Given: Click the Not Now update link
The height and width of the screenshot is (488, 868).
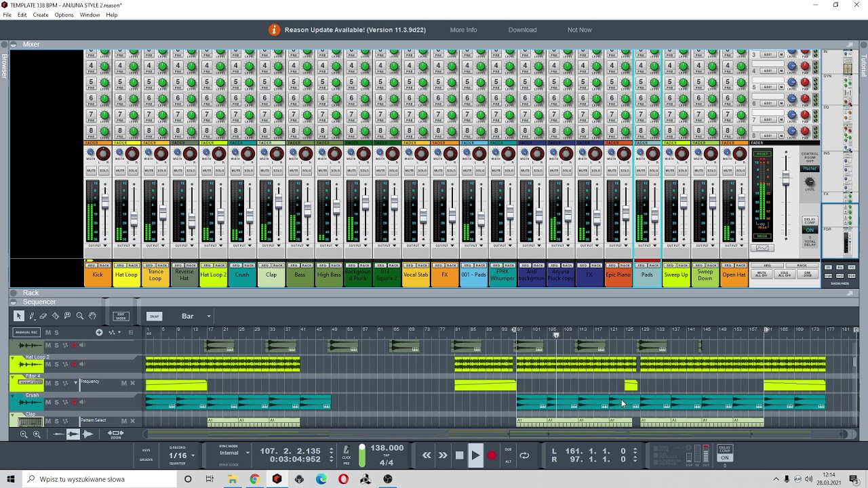Looking at the screenshot, I should tap(579, 30).
